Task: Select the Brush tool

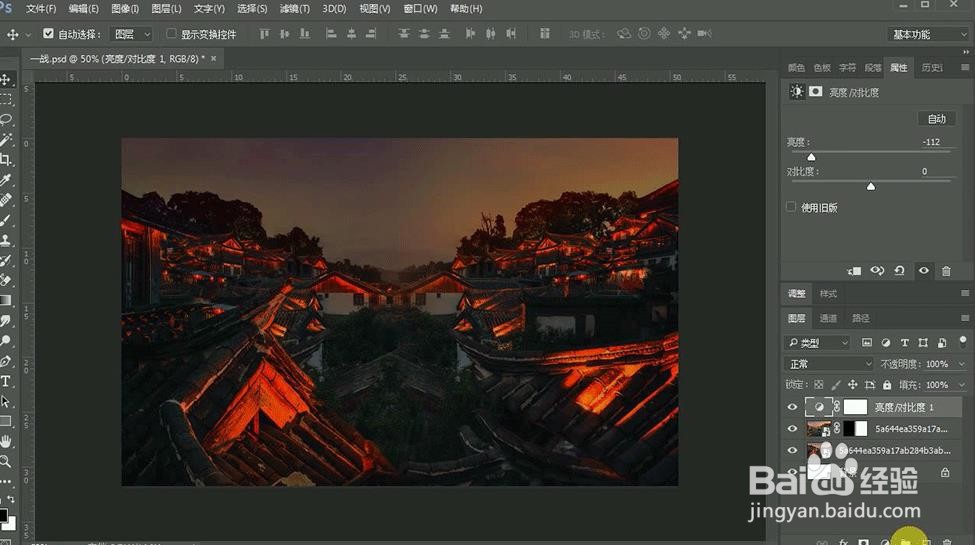Action: coord(6,220)
